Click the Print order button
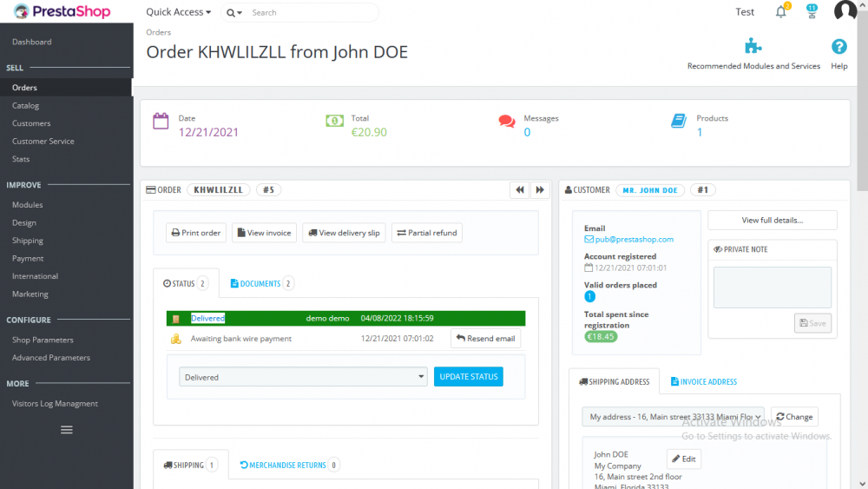The width and height of the screenshot is (868, 489). click(196, 233)
